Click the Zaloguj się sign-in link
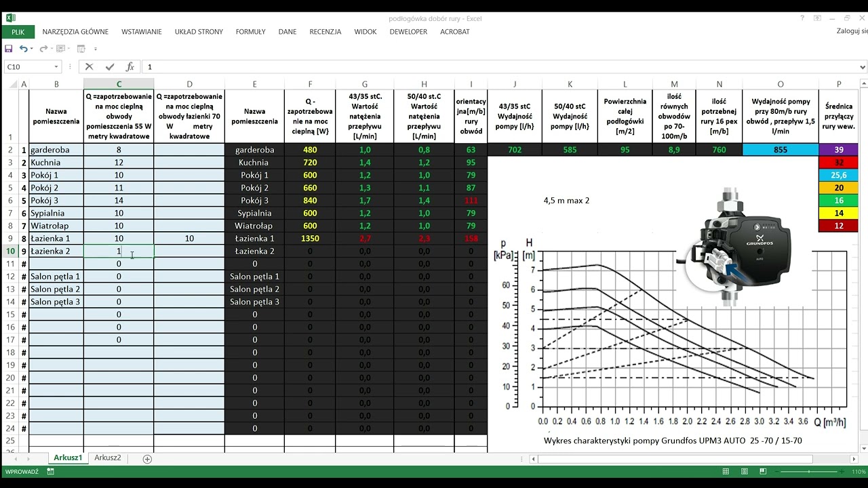Screen dimensions: 868x488 click(852, 31)
